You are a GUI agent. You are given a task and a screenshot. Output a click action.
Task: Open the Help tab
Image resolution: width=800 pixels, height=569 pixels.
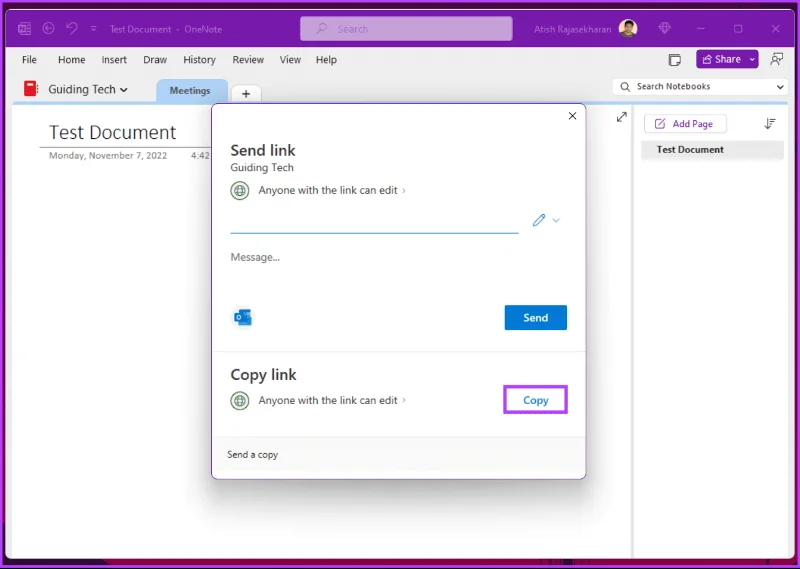pyautogui.click(x=326, y=60)
